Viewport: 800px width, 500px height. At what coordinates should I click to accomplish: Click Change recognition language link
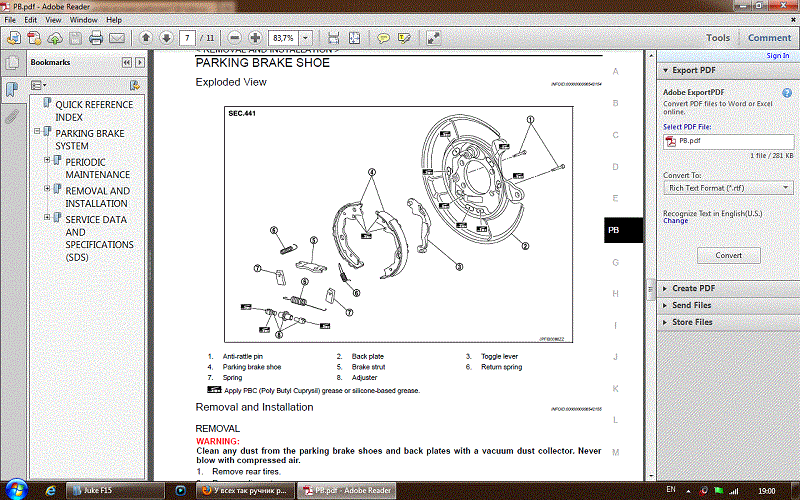pyautogui.click(x=676, y=221)
